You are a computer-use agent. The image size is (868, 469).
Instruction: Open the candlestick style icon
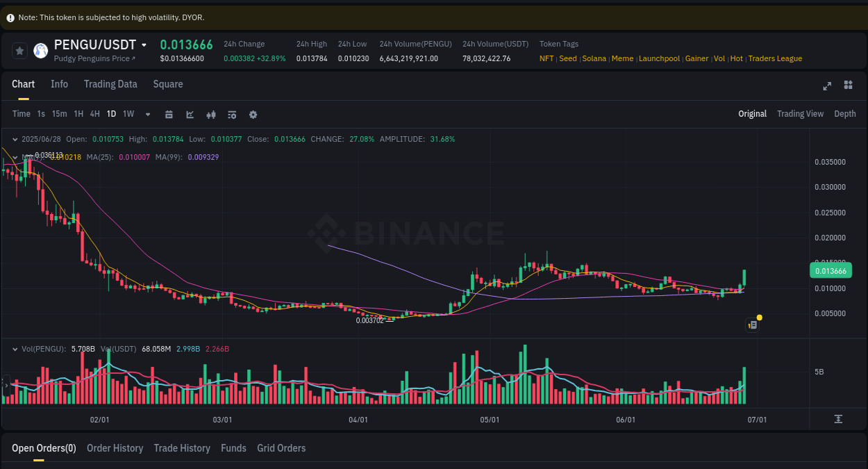(x=211, y=114)
